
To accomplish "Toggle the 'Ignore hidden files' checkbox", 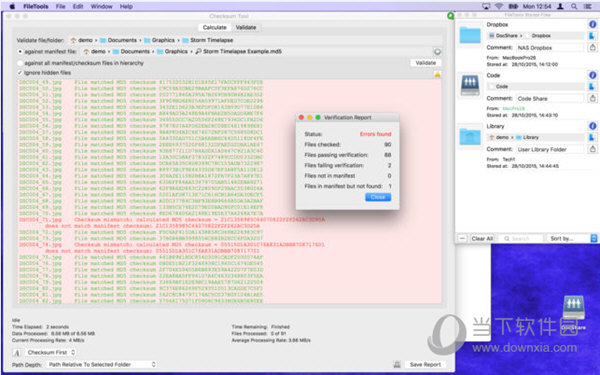I will [x=20, y=73].
